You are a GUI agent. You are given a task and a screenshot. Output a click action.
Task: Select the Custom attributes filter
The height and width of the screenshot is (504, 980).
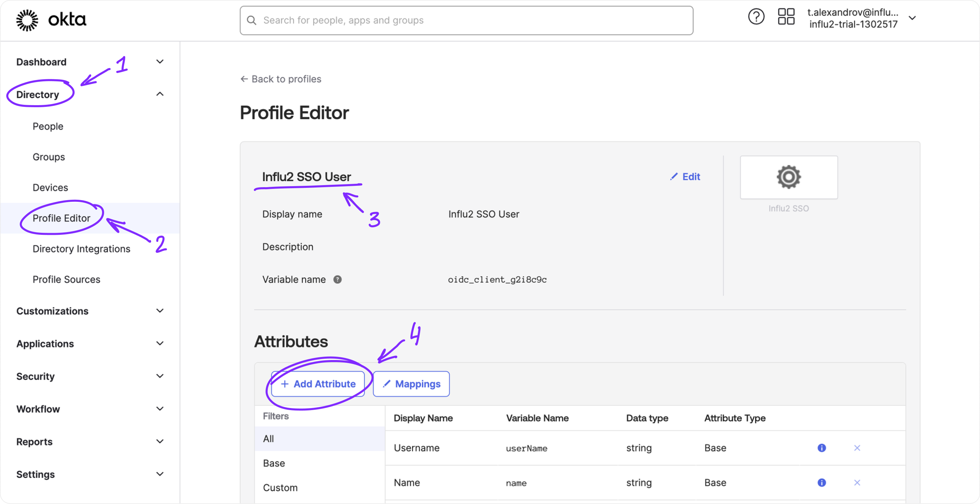point(320,488)
